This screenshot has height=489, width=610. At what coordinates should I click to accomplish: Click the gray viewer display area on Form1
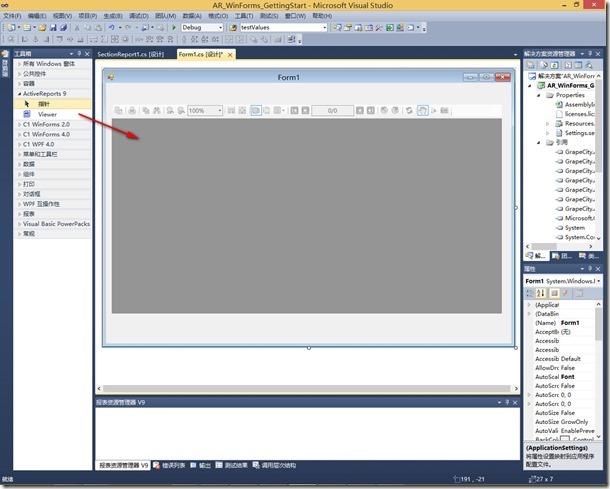click(x=307, y=216)
